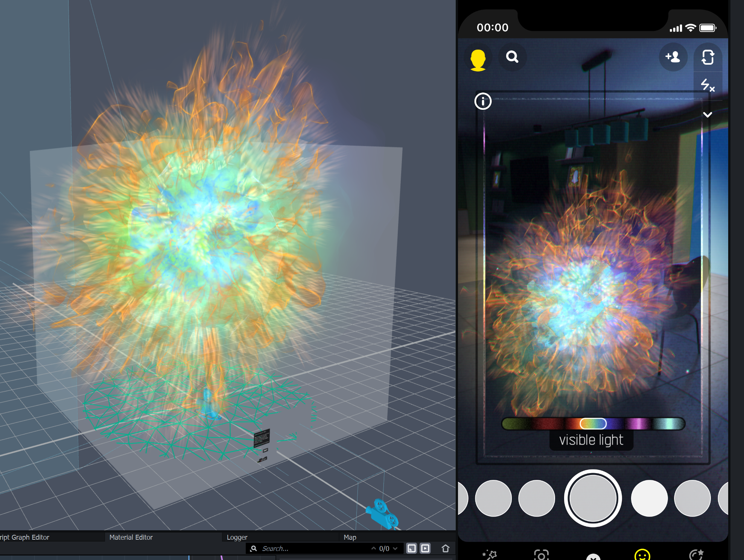744x560 pixels.
Task: Toggle the flash off icon
Action: tap(707, 85)
